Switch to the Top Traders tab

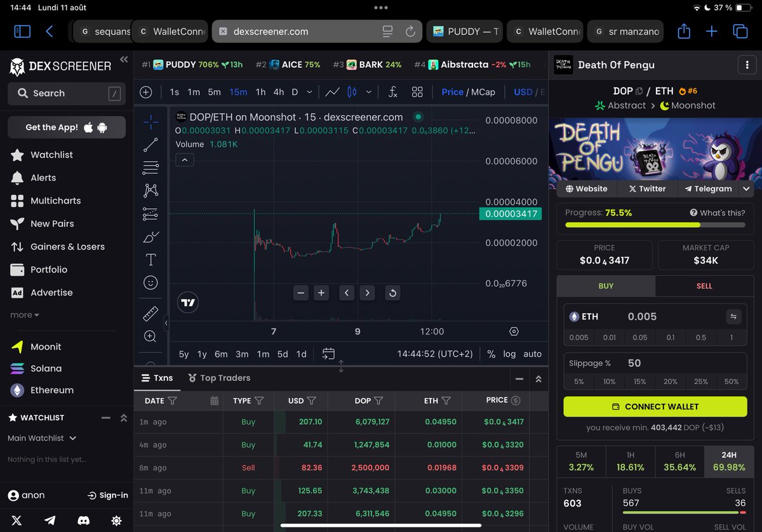tap(219, 378)
